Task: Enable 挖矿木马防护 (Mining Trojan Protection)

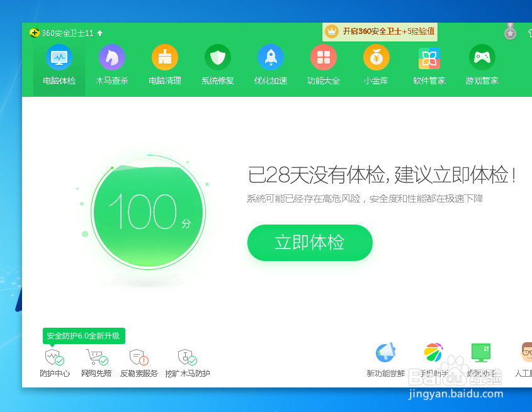Action: pyautogui.click(x=186, y=360)
